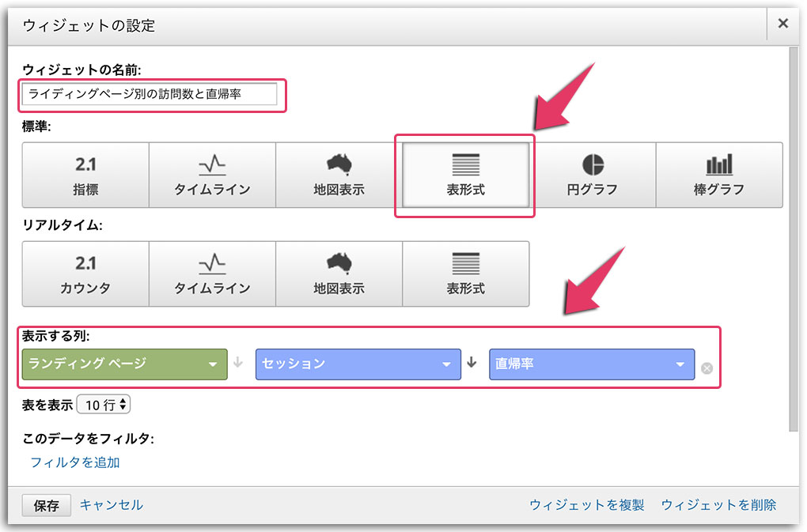Choose the 棒グラフ widget type
The image size is (807, 532).
[x=718, y=175]
